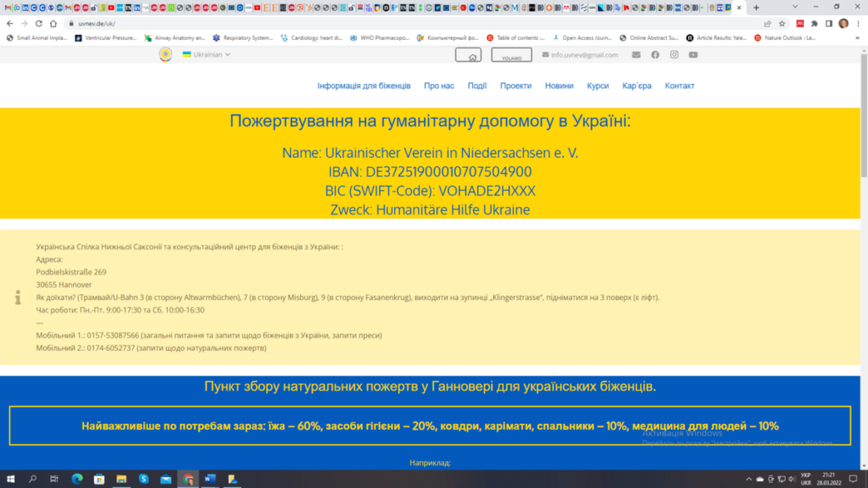Click the YOLAWO button in header

512,55
